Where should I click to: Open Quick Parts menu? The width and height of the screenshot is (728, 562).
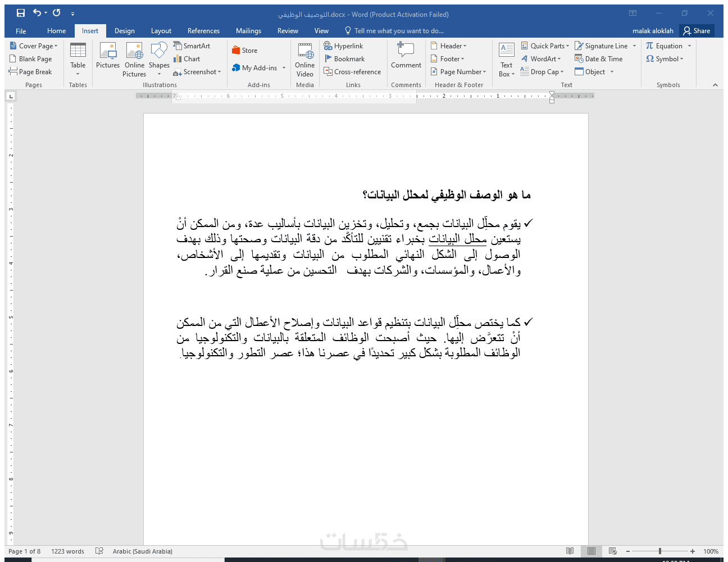(545, 46)
